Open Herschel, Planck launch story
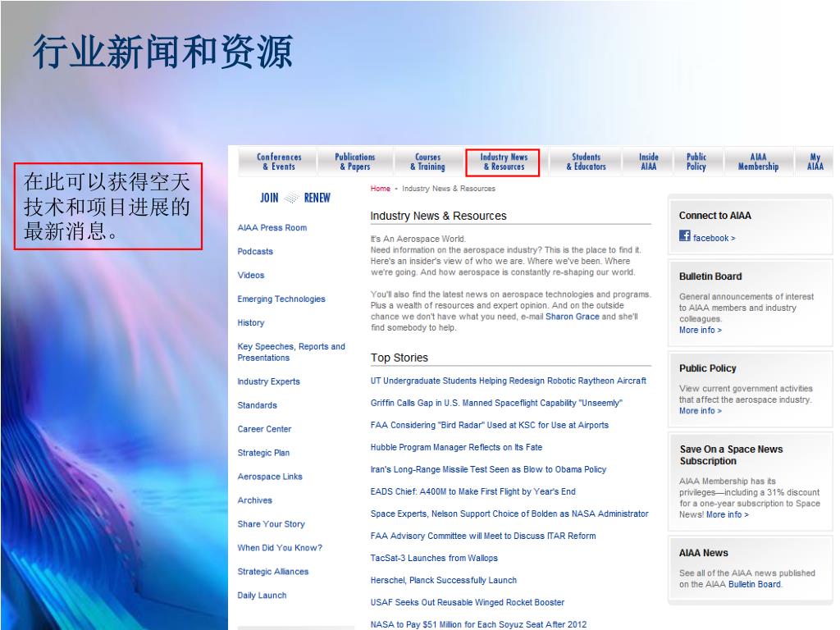The width and height of the screenshot is (840, 630). (444, 580)
